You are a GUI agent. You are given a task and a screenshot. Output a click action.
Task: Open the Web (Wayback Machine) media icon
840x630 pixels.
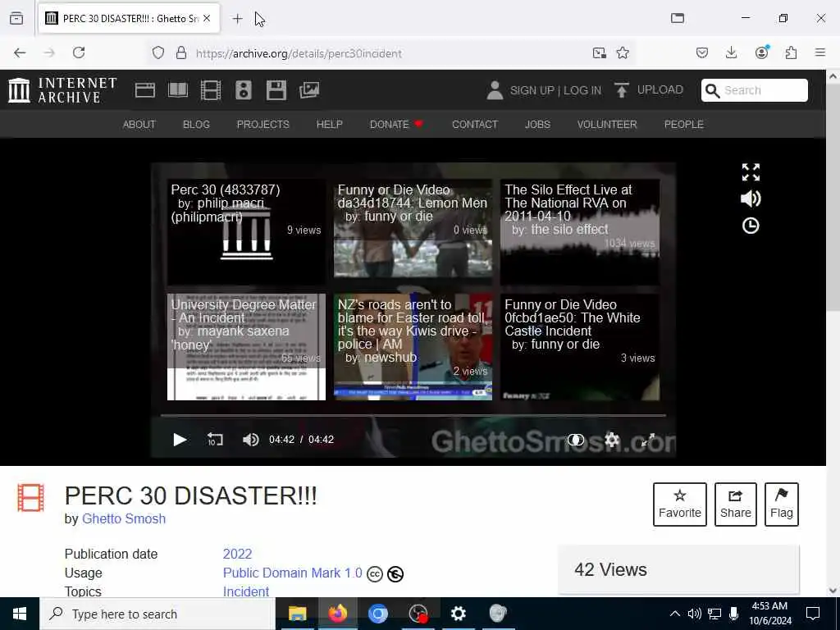(144, 90)
